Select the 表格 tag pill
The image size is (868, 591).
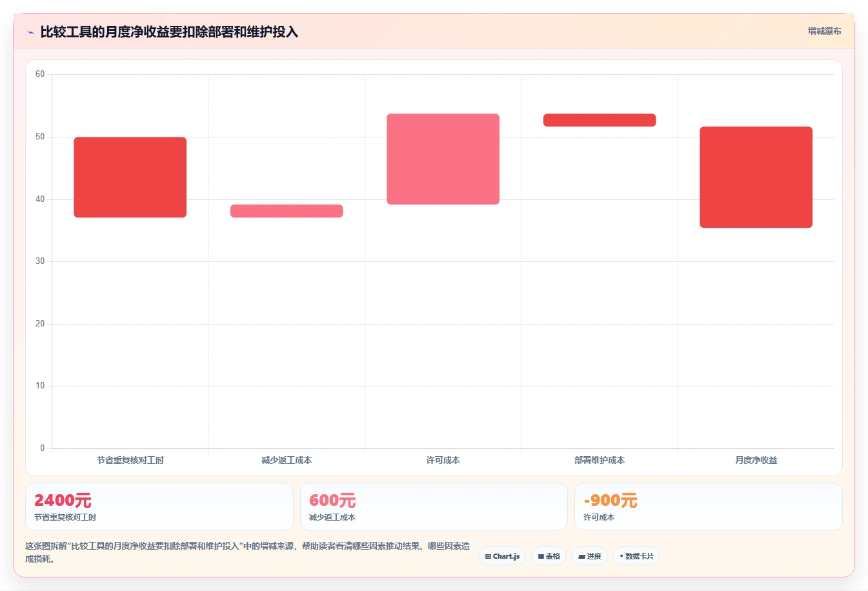549,556
